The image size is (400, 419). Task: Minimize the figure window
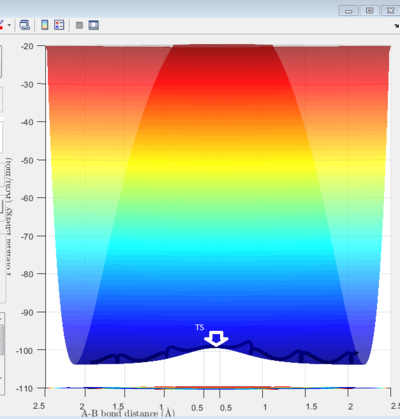[349, 11]
